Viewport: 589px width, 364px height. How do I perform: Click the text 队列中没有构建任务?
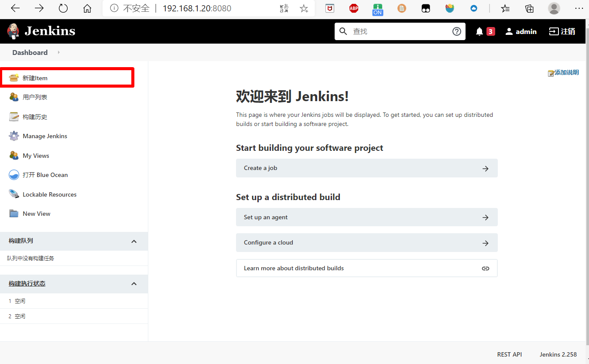click(x=31, y=258)
